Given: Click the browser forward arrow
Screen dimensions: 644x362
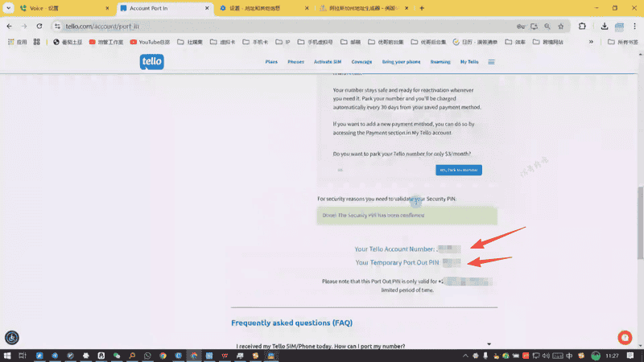Looking at the screenshot, I should point(24,27).
